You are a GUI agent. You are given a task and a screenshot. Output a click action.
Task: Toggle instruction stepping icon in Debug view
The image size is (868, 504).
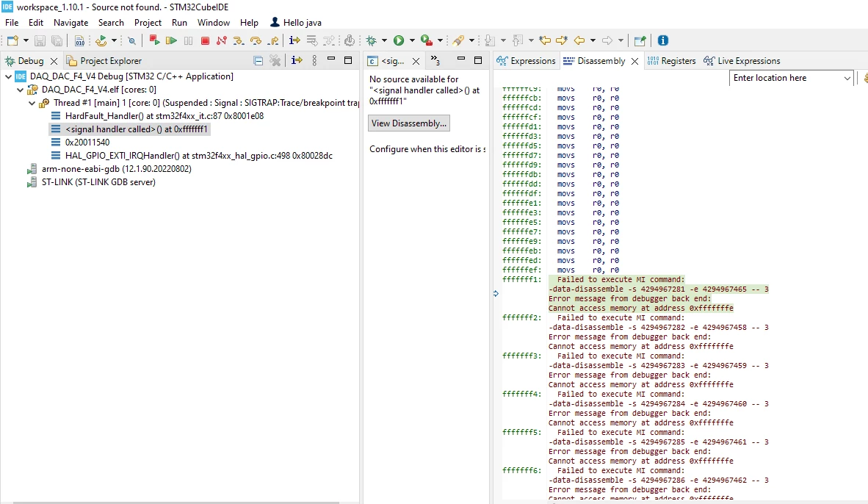tap(297, 60)
